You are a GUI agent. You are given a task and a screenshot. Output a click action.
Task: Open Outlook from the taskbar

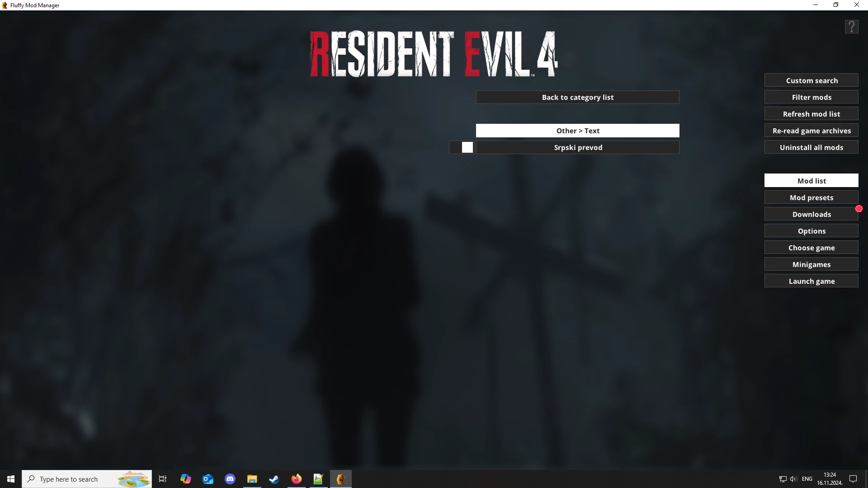click(x=208, y=479)
